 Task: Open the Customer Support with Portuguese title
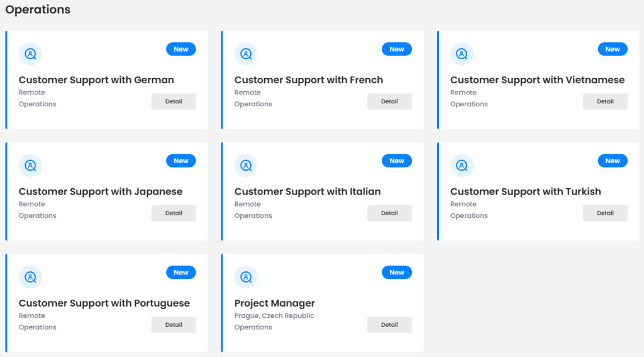tap(104, 303)
